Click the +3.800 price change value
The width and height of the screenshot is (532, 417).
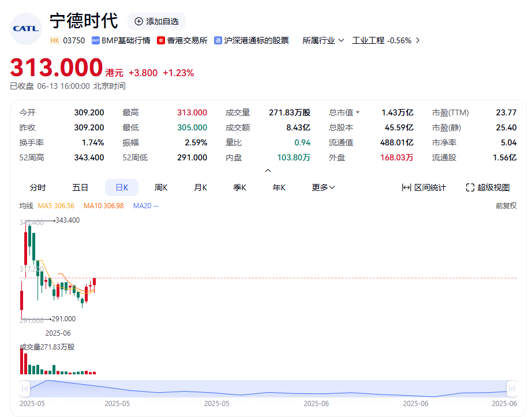click(x=143, y=73)
